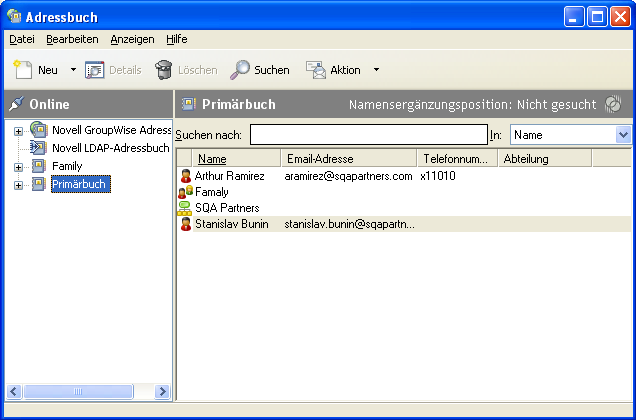Sort by Email-Adresse column header
This screenshot has width=636, height=420.
tap(349, 159)
